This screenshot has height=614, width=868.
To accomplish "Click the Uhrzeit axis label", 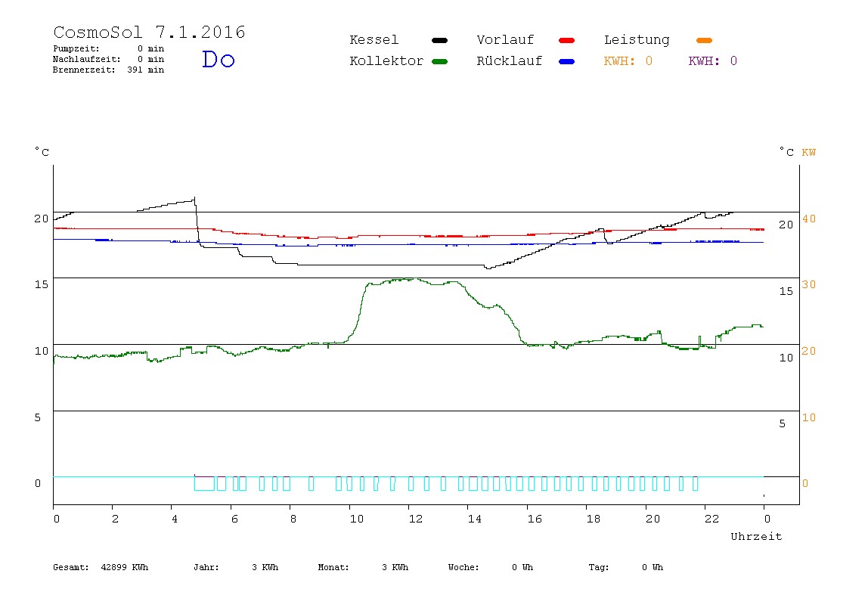I will point(756,536).
